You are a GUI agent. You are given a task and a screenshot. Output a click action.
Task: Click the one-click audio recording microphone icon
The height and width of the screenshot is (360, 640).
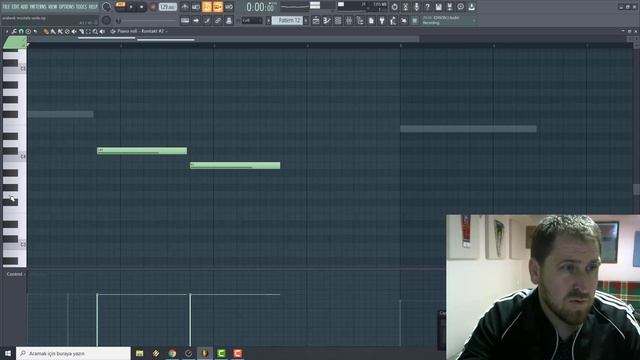tap(416, 7)
